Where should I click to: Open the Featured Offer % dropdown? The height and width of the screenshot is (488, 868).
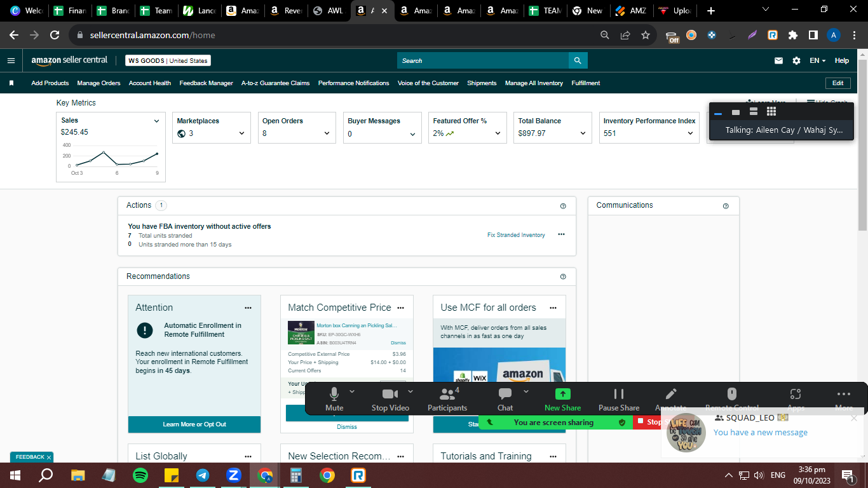(498, 133)
